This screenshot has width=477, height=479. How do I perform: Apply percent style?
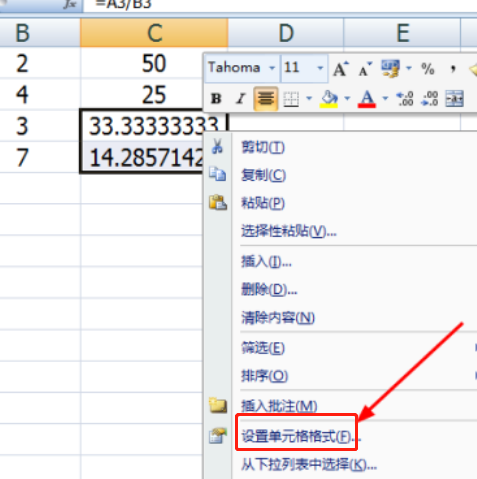tap(428, 69)
